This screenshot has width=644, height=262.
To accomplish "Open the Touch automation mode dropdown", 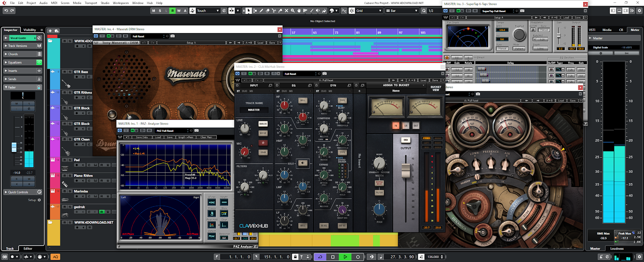I will (x=208, y=10).
